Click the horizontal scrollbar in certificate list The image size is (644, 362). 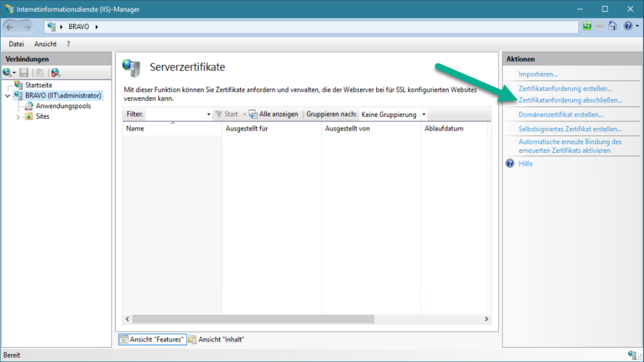pos(253,319)
